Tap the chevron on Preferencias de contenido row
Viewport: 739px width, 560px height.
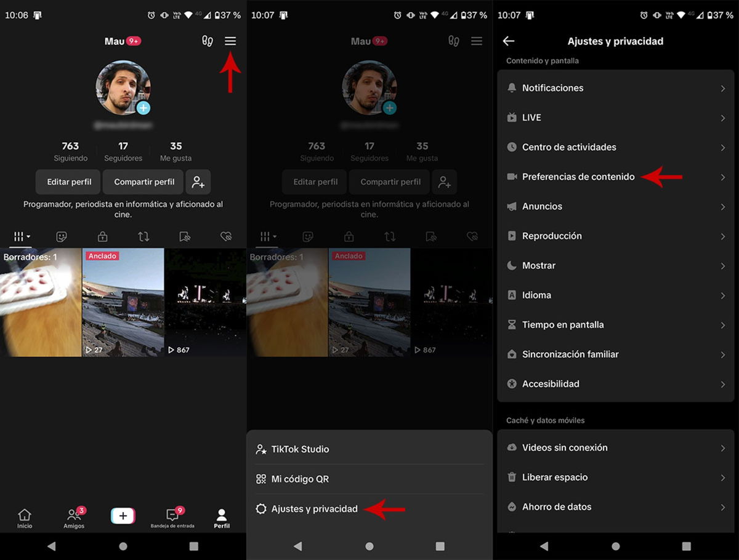click(x=723, y=177)
